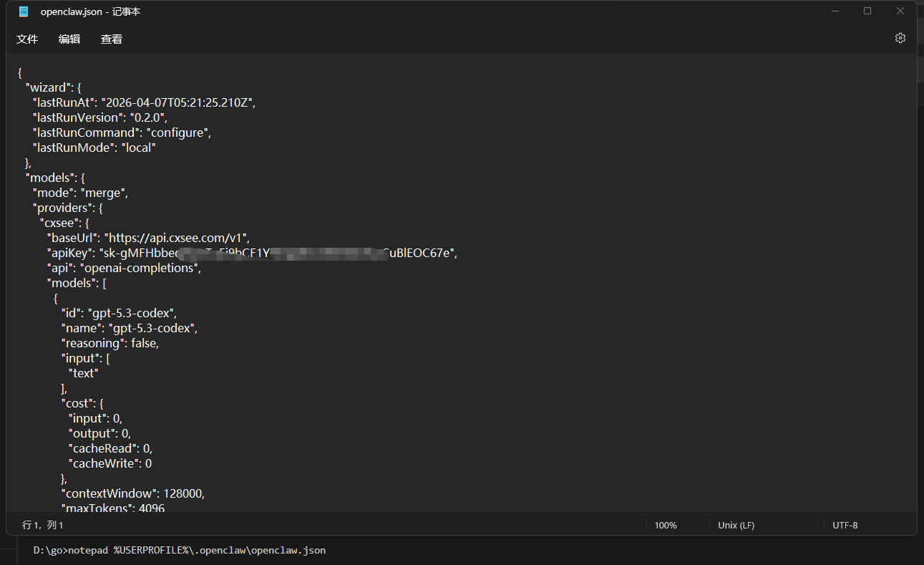Click the 100% zoom level in status bar

click(x=665, y=526)
